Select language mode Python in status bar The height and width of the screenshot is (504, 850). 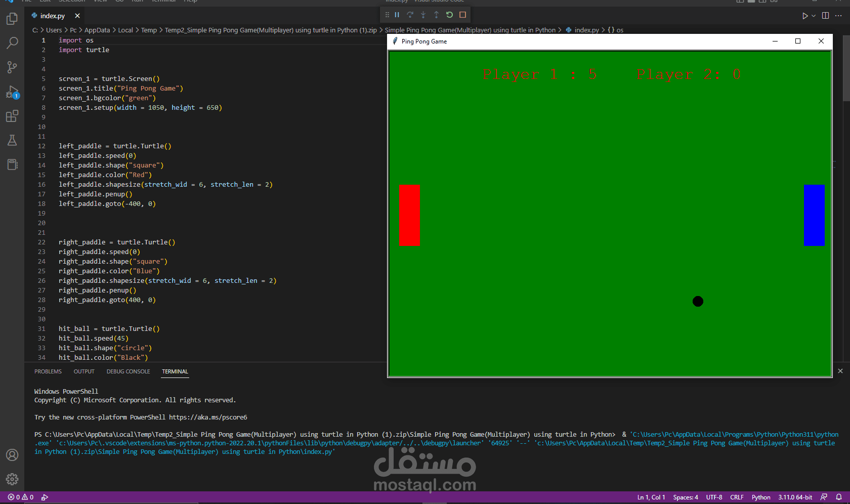[761, 497]
